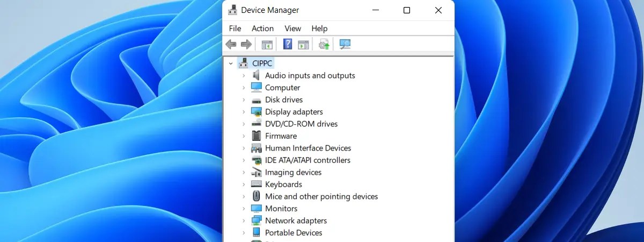The image size is (644, 242).
Task: Select the 'Computer' row text
Action: point(283,88)
